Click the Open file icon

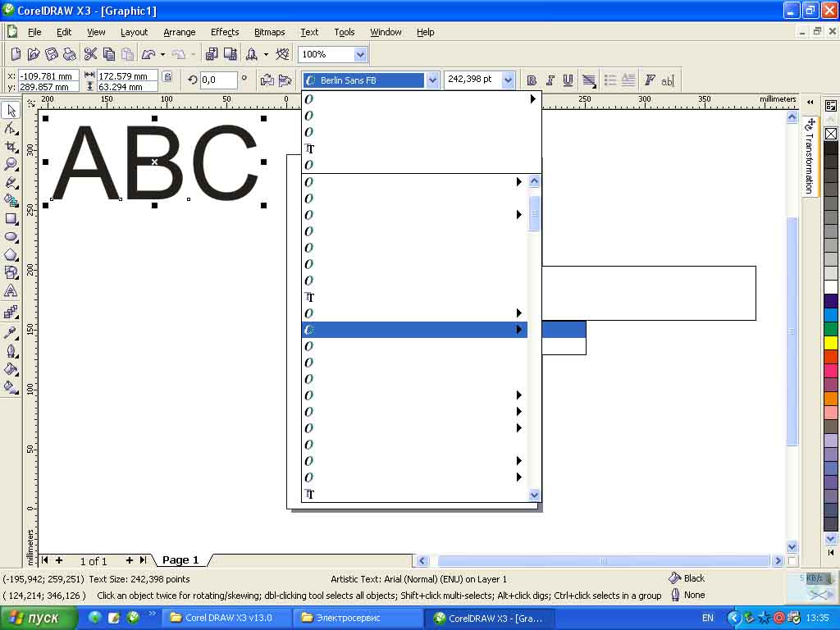(33, 53)
